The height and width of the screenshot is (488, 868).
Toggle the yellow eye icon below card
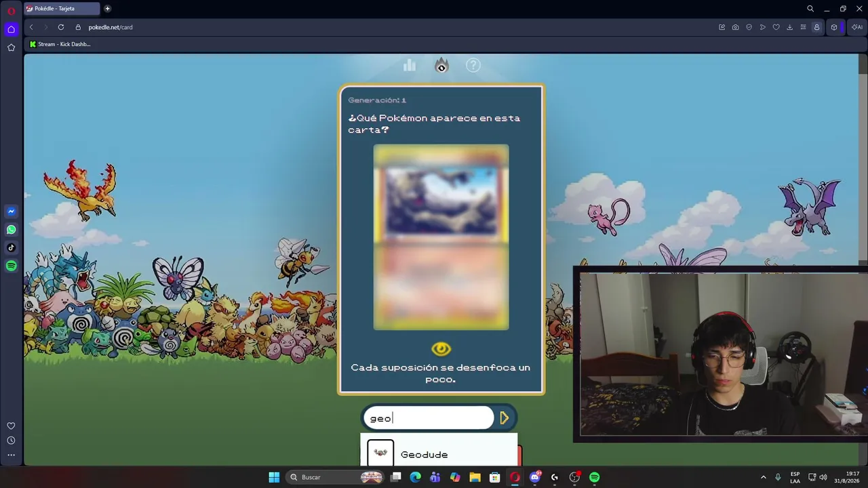441,348
